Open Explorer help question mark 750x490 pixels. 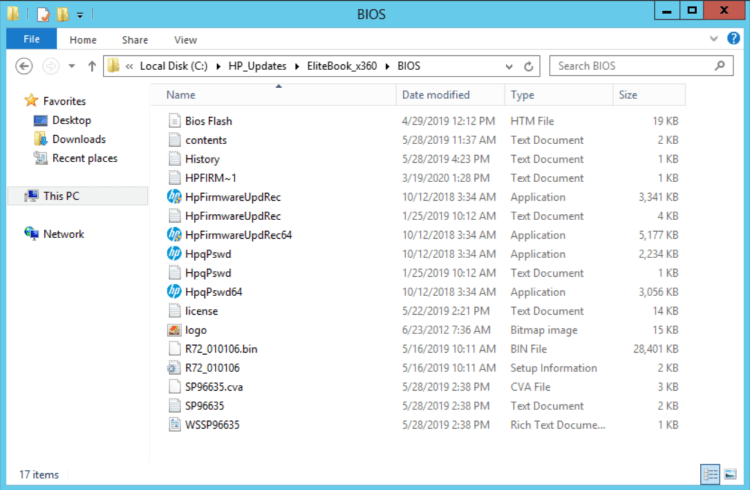tap(733, 38)
